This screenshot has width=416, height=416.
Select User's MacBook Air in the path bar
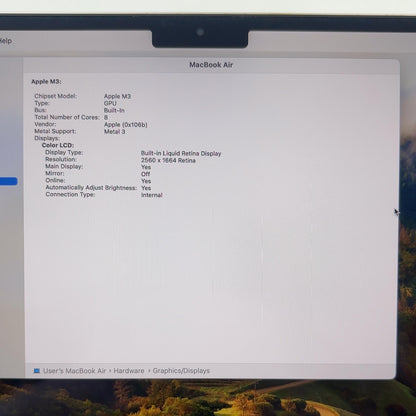pos(74,371)
